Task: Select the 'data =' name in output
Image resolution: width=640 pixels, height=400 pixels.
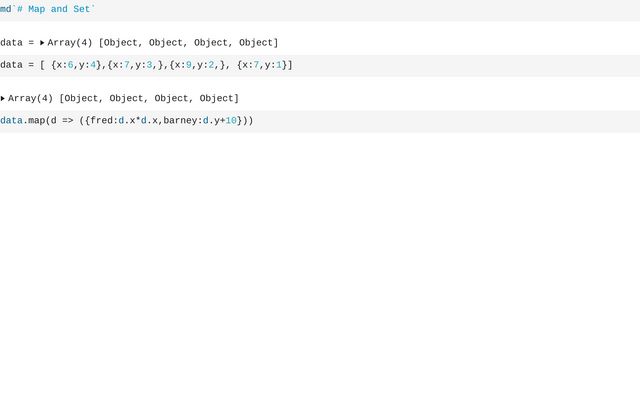Action: click(17, 42)
